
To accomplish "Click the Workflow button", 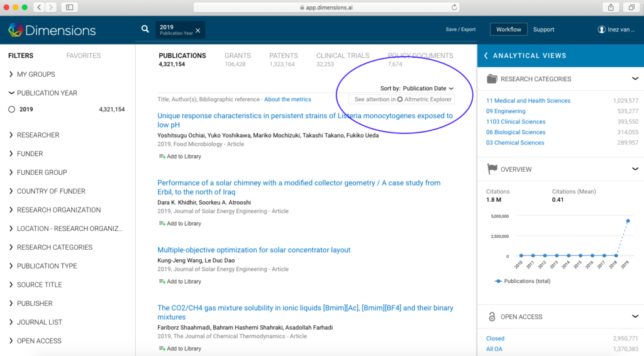I will pyautogui.click(x=508, y=30).
